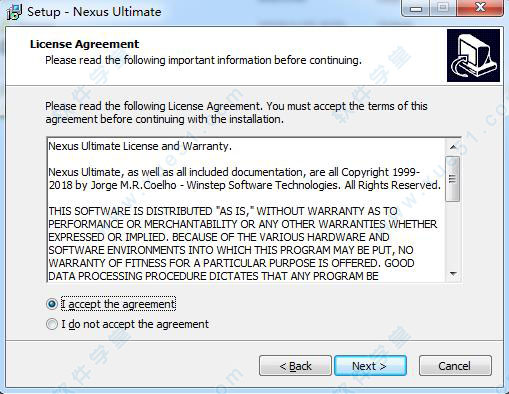Go to the next step with Next button
This screenshot has width=509, height=394.
pos(370,366)
